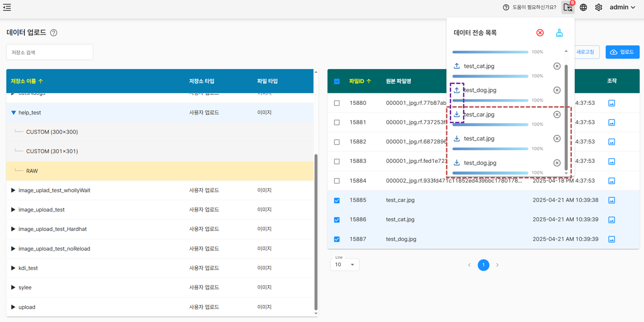Screen dimensions: 644x322
Task: Click the transfer list scroll down arrow
Action: click(566, 173)
